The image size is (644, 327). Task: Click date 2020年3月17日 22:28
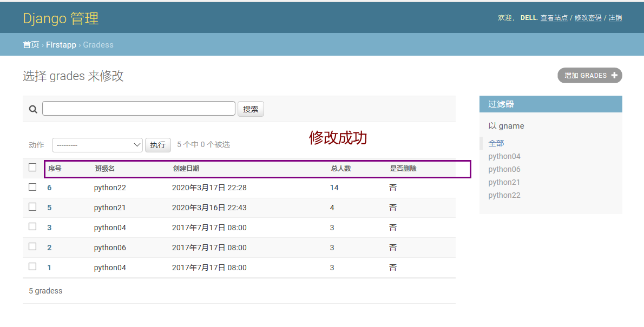(x=209, y=188)
